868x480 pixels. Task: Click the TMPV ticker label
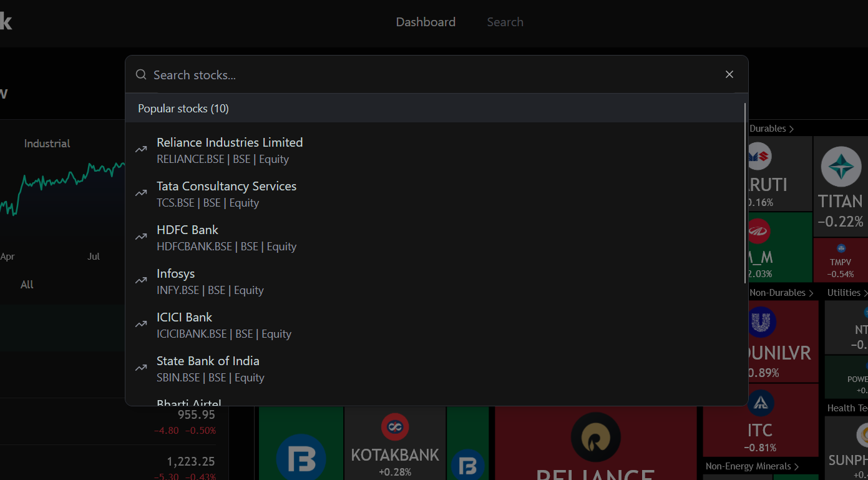841,262
